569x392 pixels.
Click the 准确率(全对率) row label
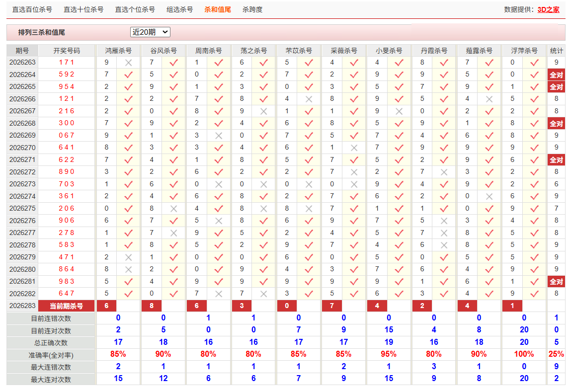click(x=51, y=355)
